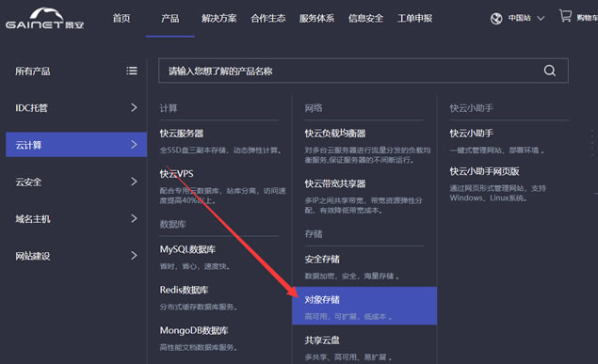The height and width of the screenshot is (364, 598).
Task: Open the MongoDB数据库 product link
Action: 194,330
